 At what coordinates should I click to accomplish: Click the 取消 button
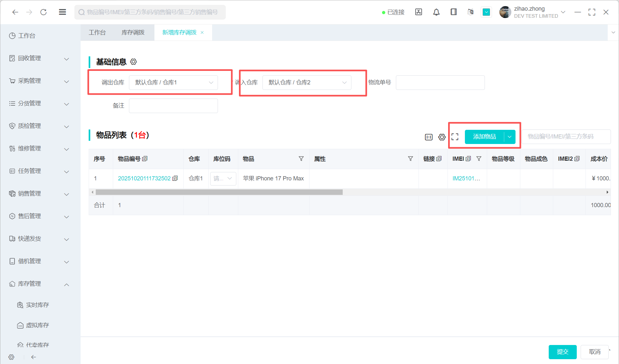(594, 352)
